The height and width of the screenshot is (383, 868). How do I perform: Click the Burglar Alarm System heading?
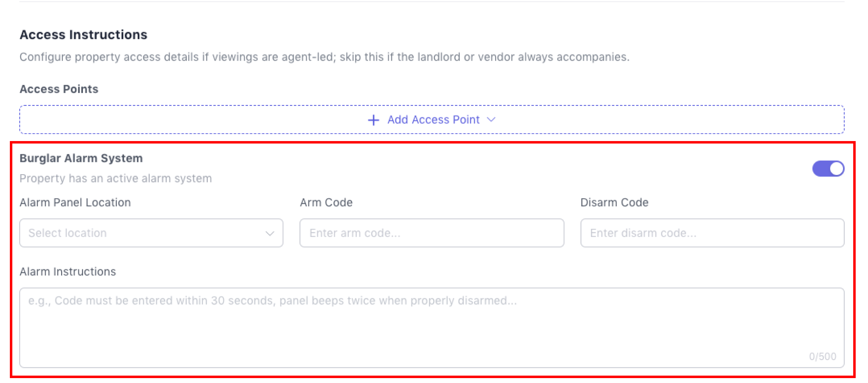[81, 158]
